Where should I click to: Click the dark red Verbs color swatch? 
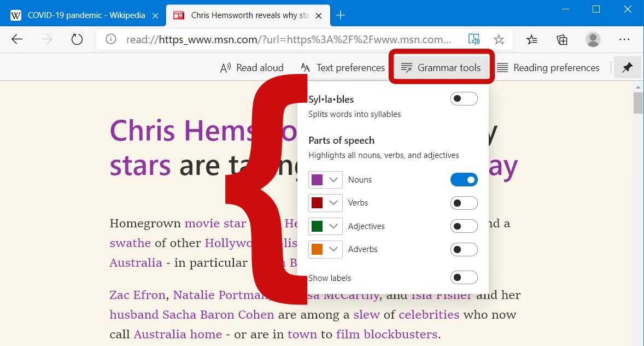click(x=317, y=203)
